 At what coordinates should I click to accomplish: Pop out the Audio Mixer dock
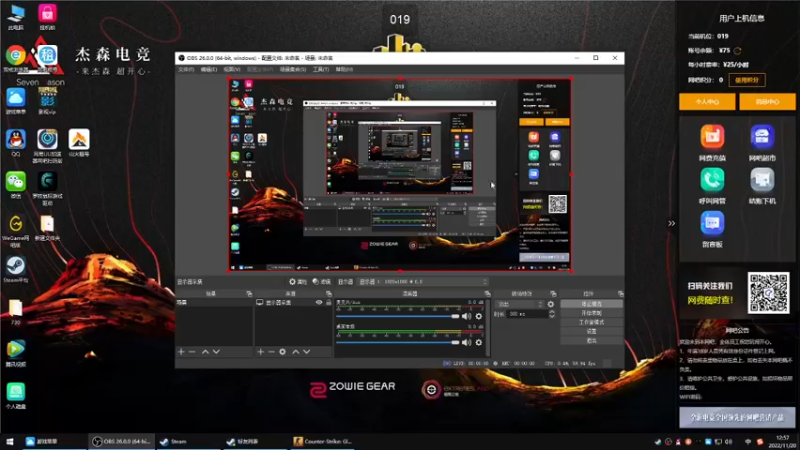click(x=487, y=294)
